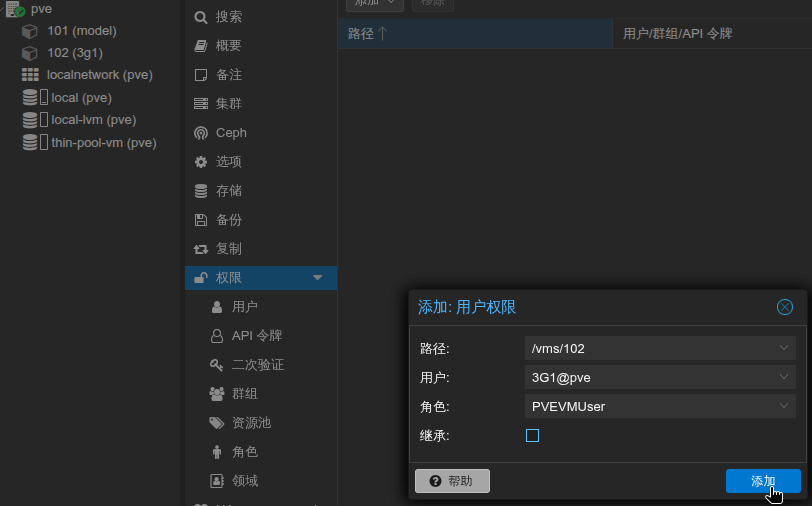Close the 添加: 用户权限 dialog
The image size is (812, 506).
(785, 307)
